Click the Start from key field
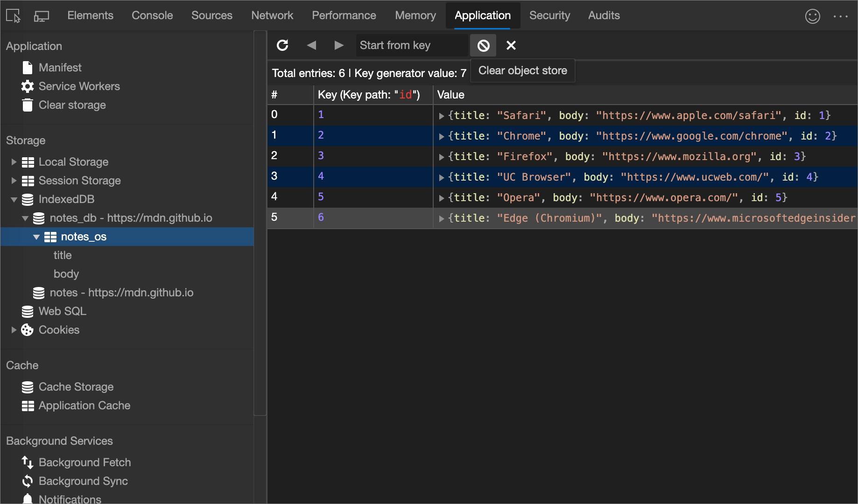858x504 pixels. tap(411, 45)
